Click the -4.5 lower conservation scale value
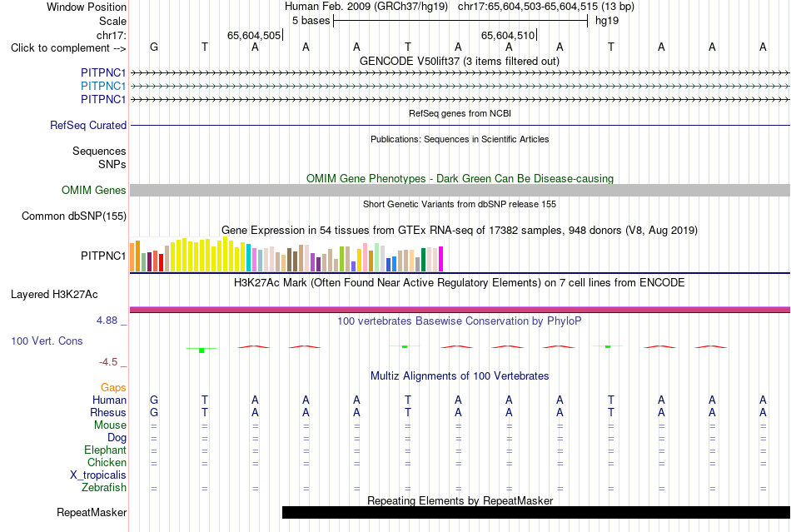 (x=108, y=362)
